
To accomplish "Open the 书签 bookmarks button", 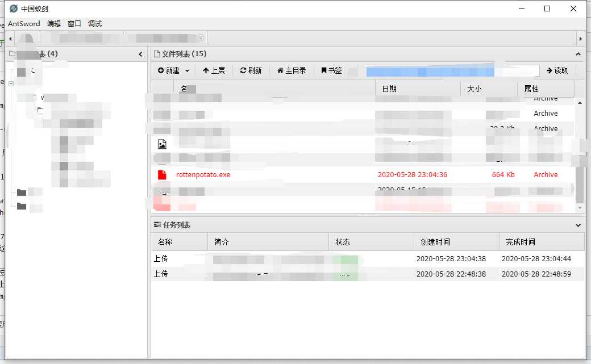I will click(x=331, y=70).
